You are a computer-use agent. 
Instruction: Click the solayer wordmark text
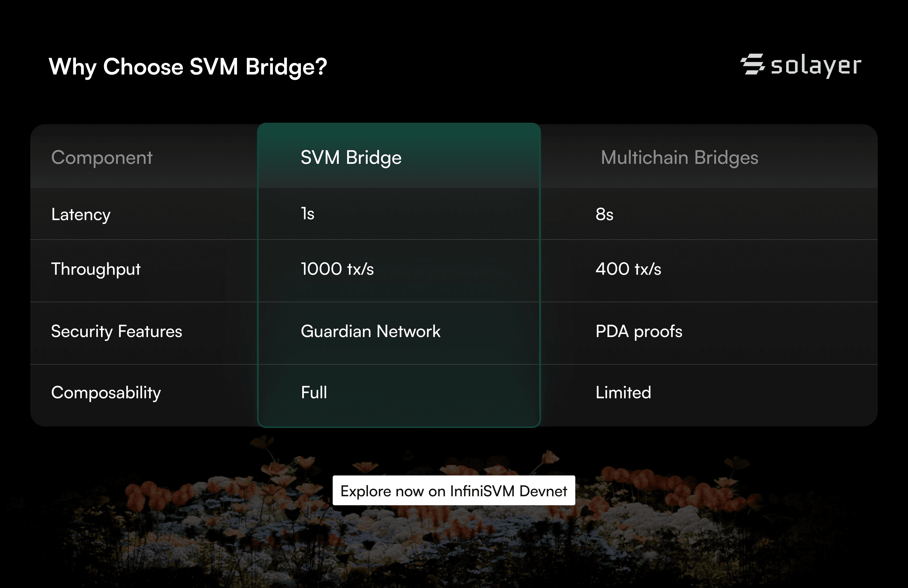[x=816, y=66]
